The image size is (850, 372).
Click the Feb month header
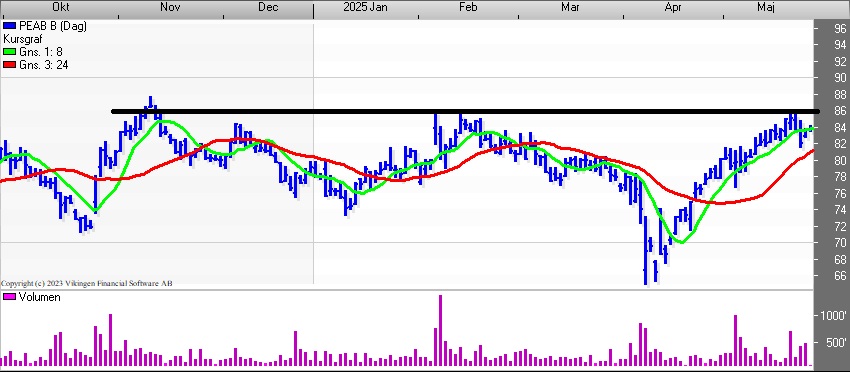468,7
